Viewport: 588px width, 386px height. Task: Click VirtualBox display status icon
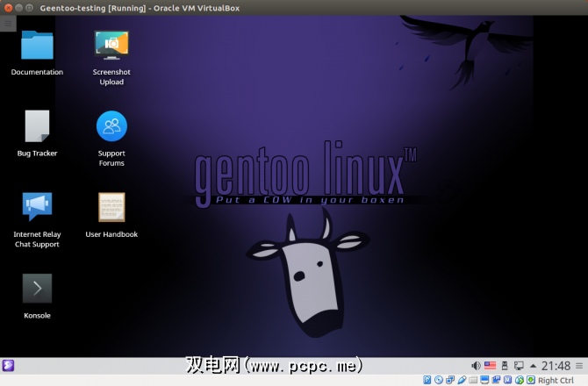(484, 380)
